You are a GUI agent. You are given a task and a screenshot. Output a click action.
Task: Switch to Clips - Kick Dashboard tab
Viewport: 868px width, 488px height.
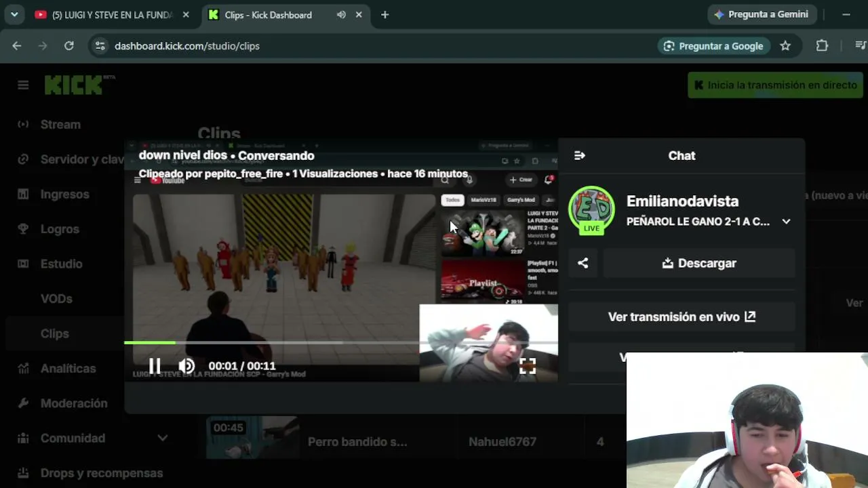(x=269, y=15)
